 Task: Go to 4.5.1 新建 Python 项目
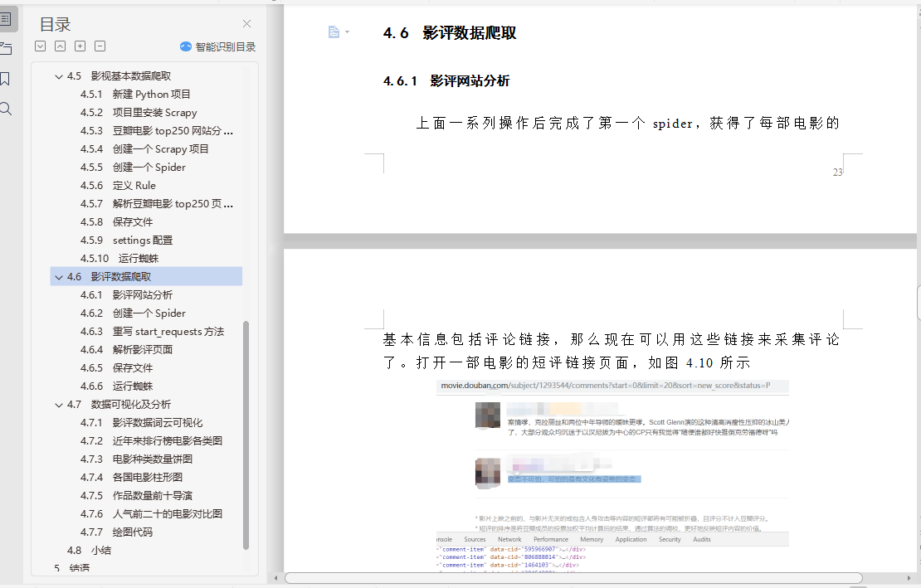135,94
